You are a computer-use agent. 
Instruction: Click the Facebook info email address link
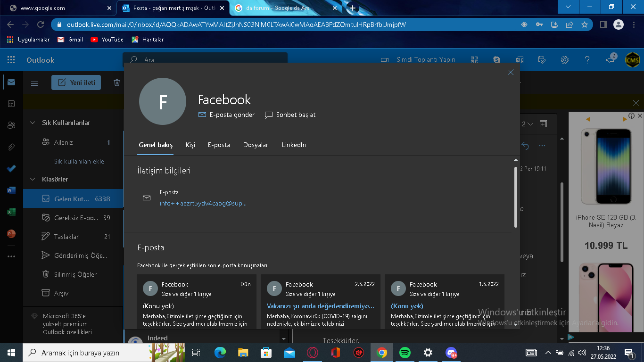click(203, 203)
